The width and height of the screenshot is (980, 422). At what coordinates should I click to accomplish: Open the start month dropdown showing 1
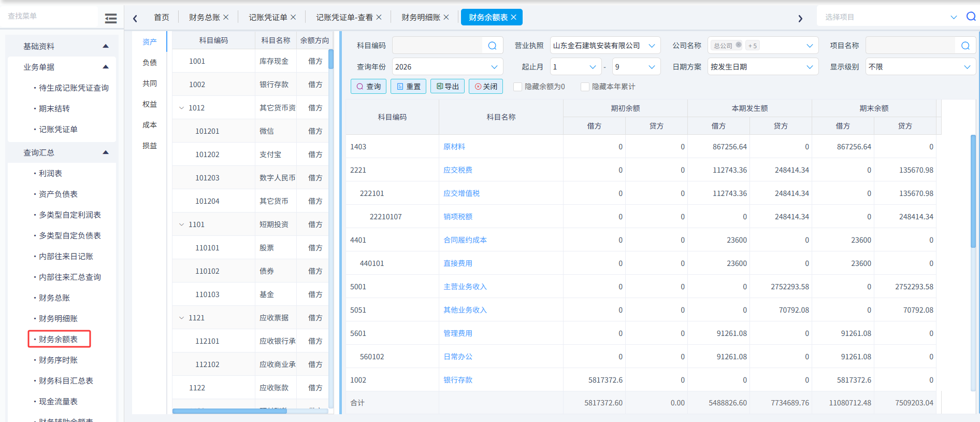(575, 67)
